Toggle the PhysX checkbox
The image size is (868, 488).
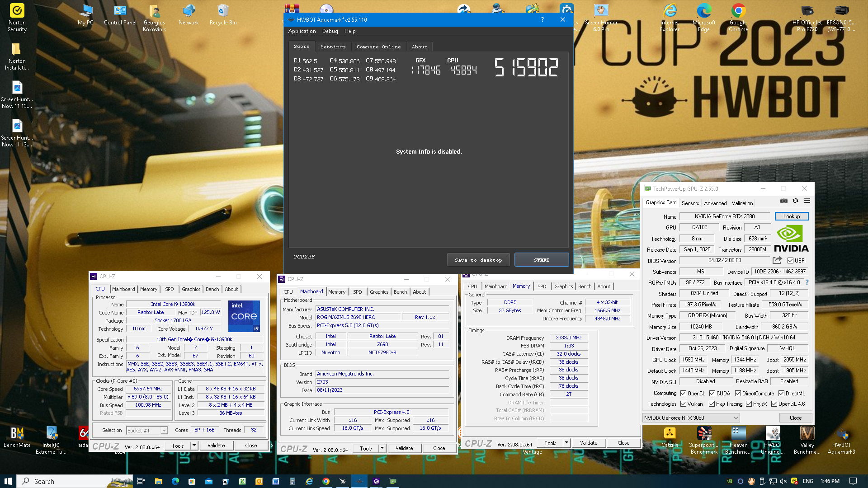point(749,404)
